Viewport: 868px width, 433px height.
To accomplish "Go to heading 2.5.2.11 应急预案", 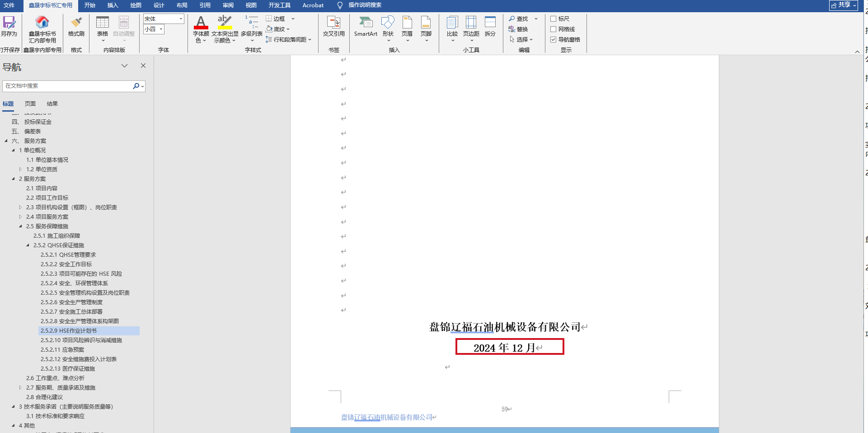I will [x=62, y=350].
